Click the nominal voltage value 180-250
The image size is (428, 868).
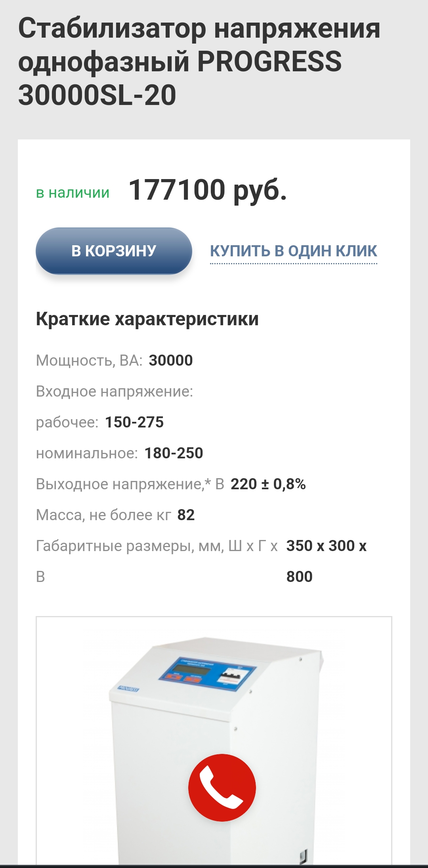tap(174, 453)
